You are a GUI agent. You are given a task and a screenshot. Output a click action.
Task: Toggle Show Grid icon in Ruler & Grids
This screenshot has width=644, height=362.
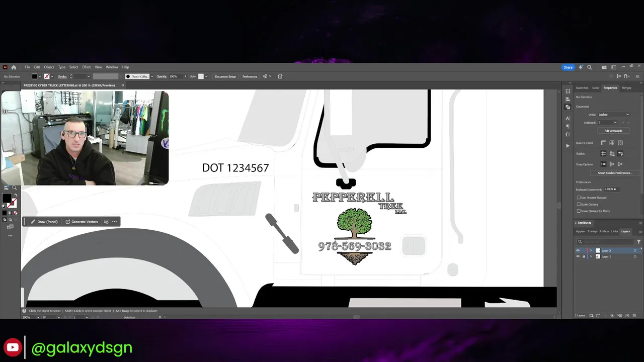pyautogui.click(x=612, y=143)
